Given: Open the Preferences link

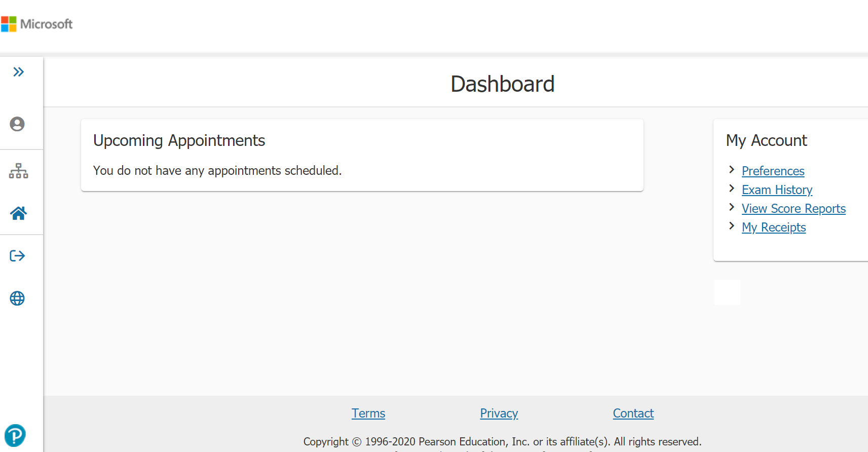Looking at the screenshot, I should click(x=773, y=171).
